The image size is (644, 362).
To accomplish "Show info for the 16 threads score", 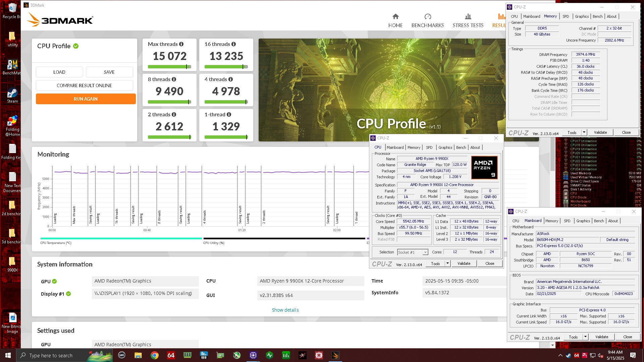I will [234, 44].
